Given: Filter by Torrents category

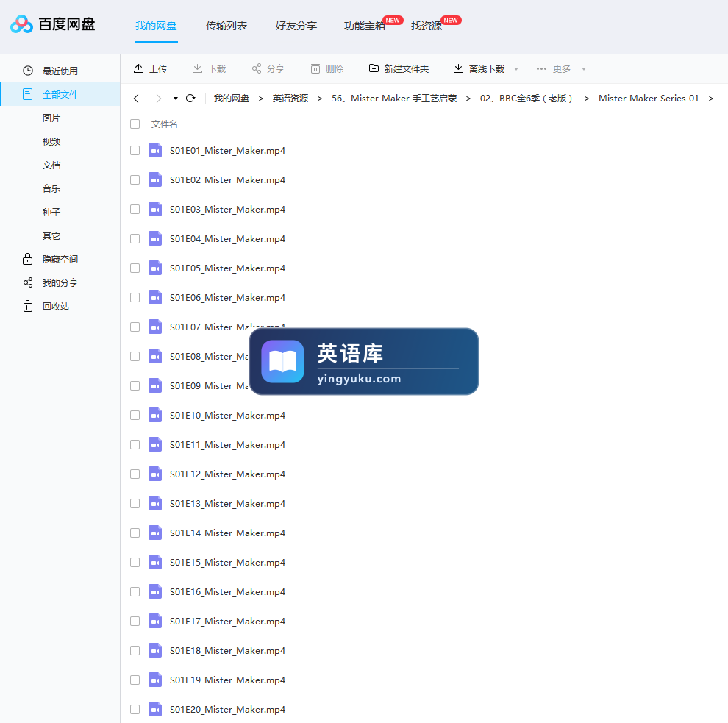Looking at the screenshot, I should click(51, 213).
